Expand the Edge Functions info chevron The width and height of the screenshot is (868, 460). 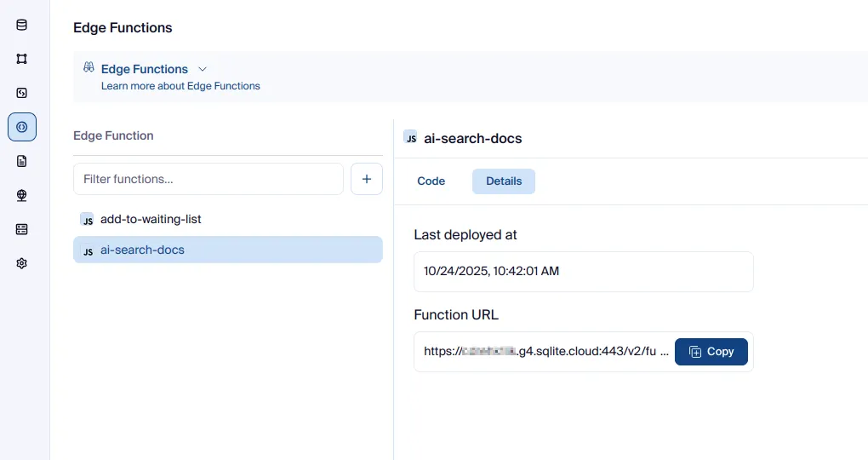[203, 69]
